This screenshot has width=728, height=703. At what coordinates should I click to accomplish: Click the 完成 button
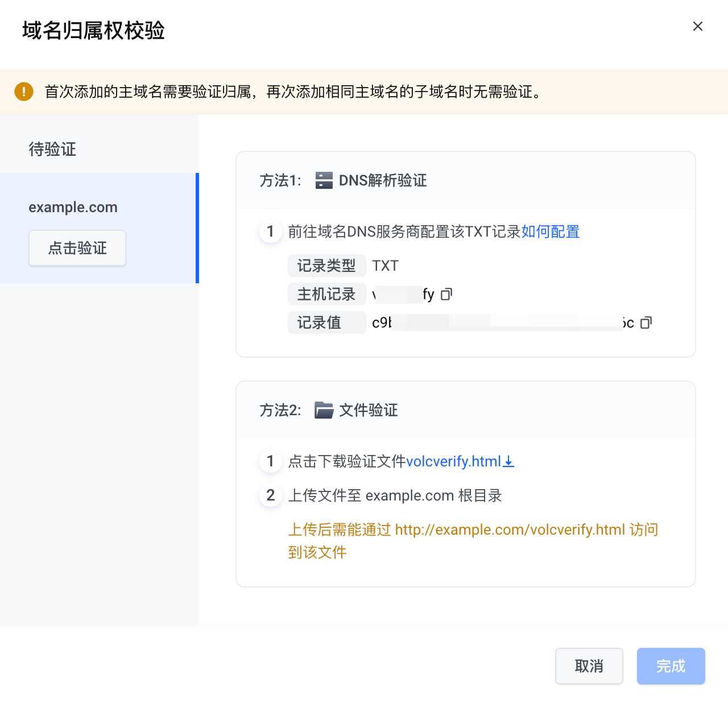click(x=671, y=666)
